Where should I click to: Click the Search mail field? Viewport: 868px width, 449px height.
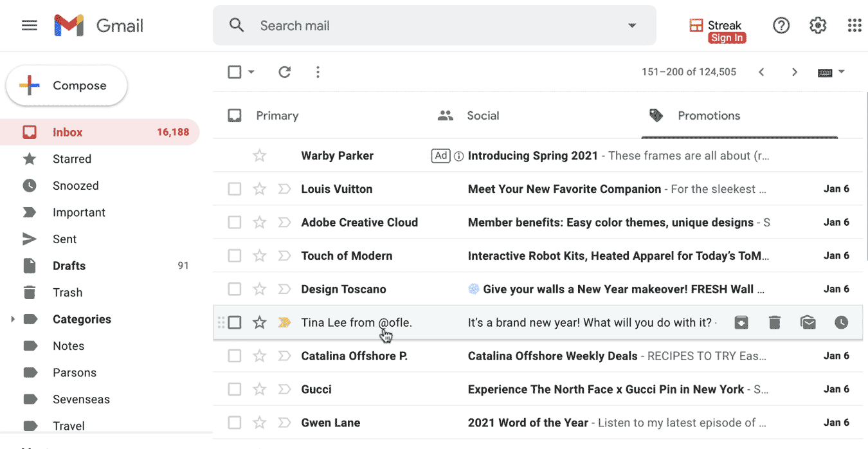(435, 26)
